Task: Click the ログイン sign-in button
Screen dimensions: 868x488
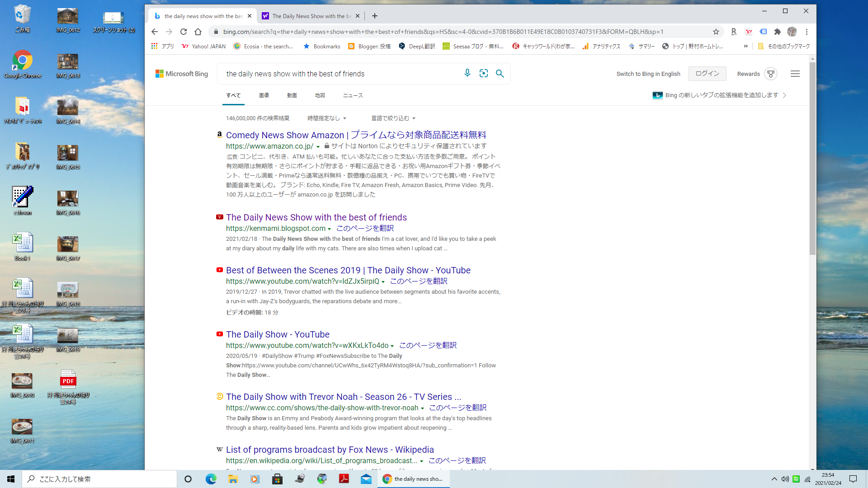Action: tap(708, 74)
